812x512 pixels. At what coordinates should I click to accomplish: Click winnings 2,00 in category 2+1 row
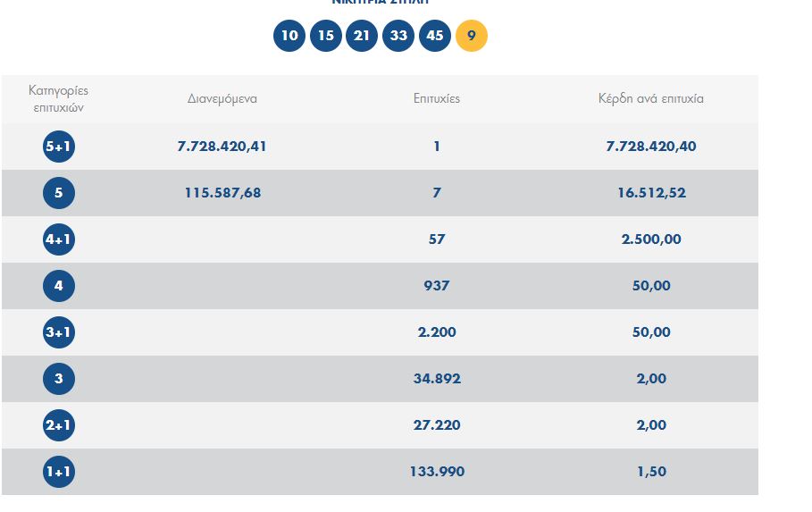point(651,425)
